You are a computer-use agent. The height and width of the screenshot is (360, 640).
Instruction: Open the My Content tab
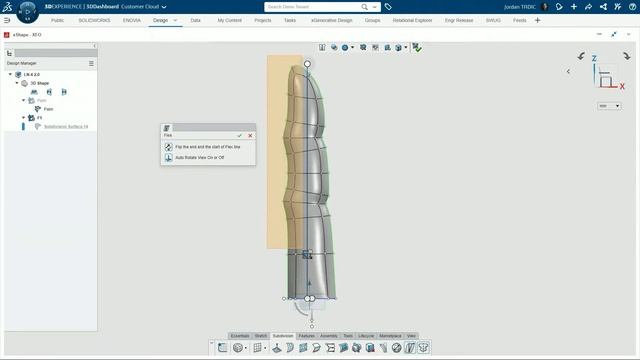(x=229, y=20)
